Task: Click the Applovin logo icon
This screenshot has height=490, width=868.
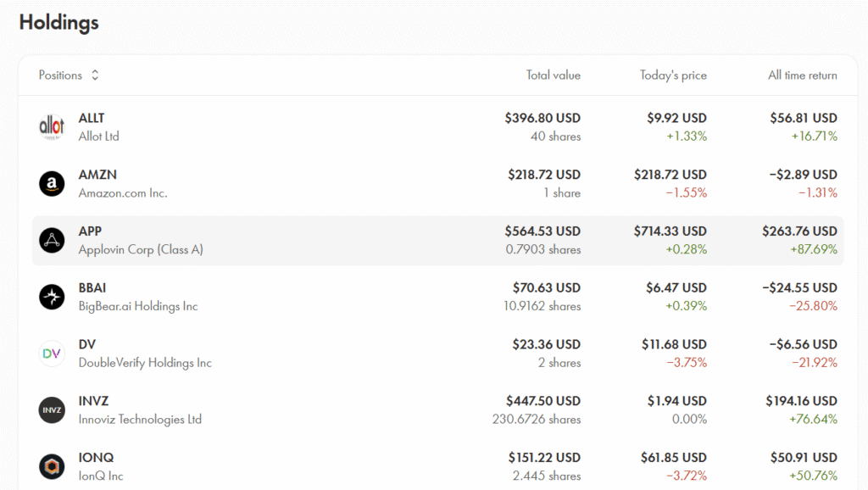Action: [x=52, y=241]
